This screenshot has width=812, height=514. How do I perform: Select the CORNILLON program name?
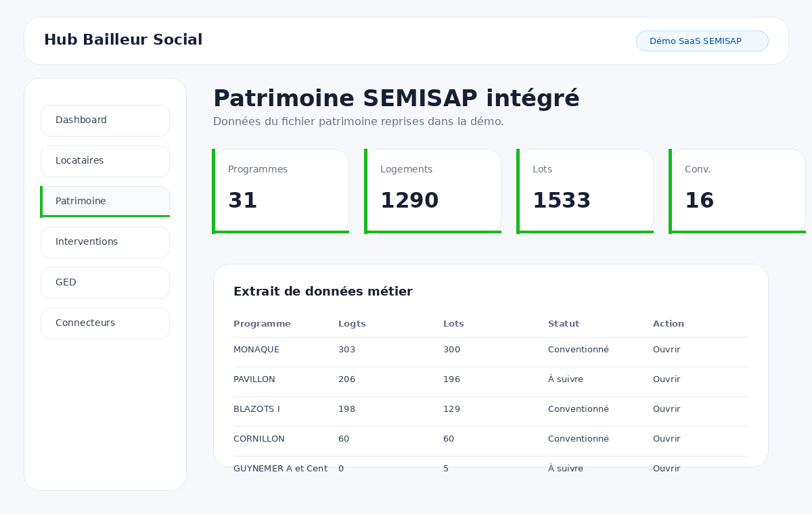pos(259,439)
